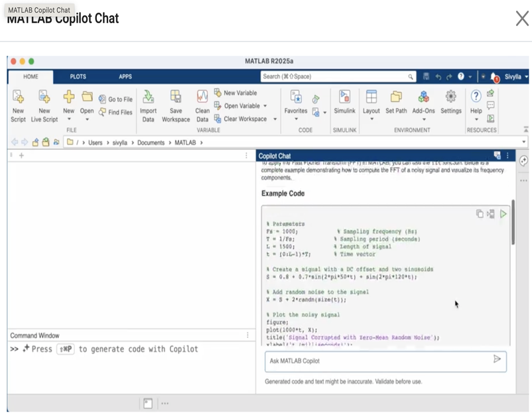Image resolution: width=532 pixels, height=419 pixels.
Task: Create a New Live Script
Action: click(44, 106)
